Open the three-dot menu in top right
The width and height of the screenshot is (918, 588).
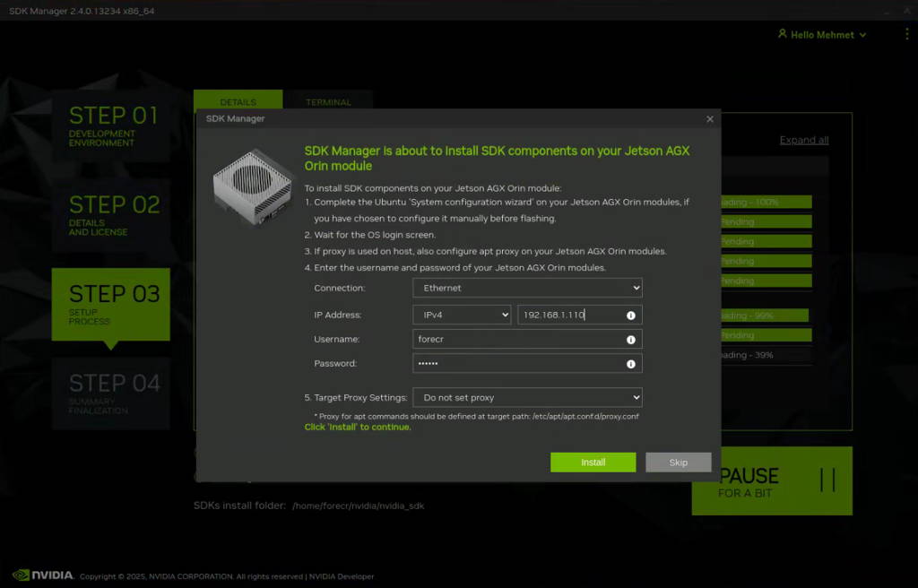[x=906, y=34]
